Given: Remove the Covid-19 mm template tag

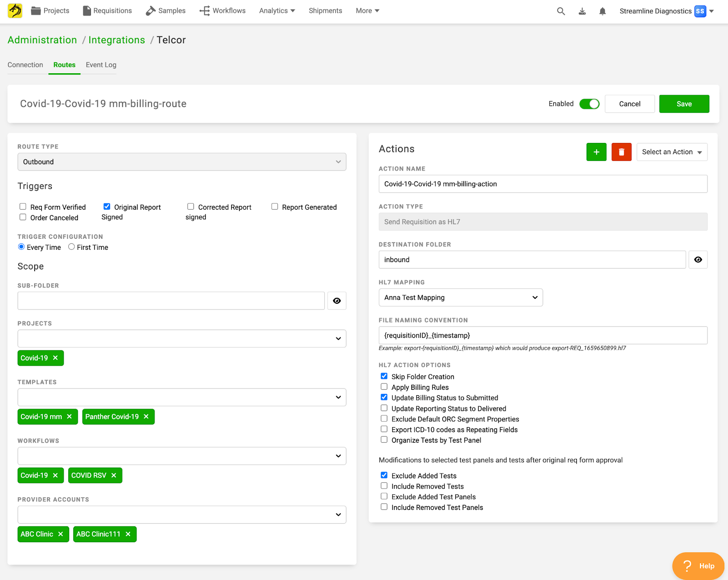Looking at the screenshot, I should (x=70, y=417).
